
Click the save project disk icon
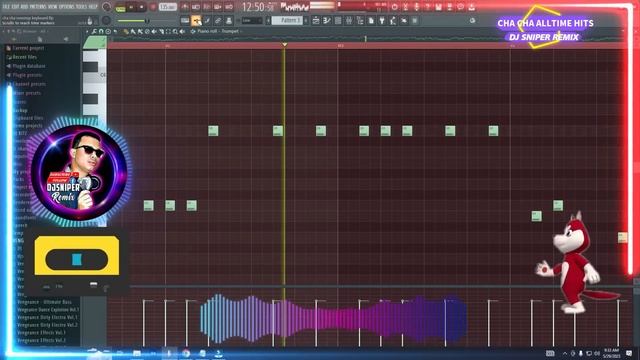click(438, 7)
